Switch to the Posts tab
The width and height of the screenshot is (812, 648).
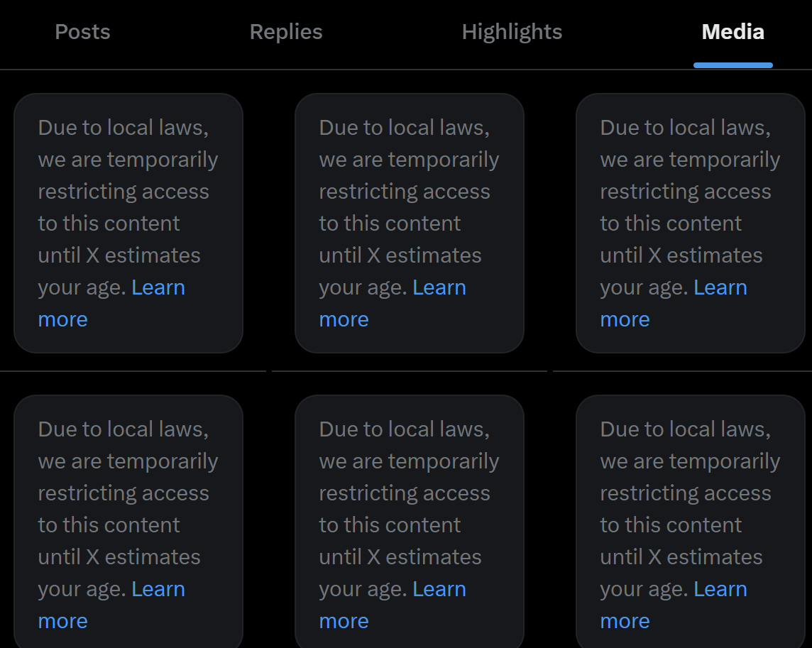[83, 32]
